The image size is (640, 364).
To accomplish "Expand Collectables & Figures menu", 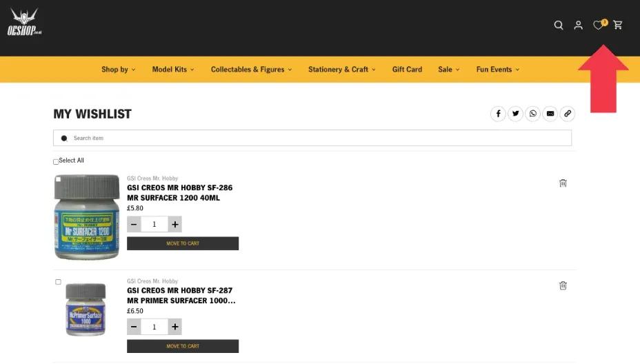I will click(252, 70).
